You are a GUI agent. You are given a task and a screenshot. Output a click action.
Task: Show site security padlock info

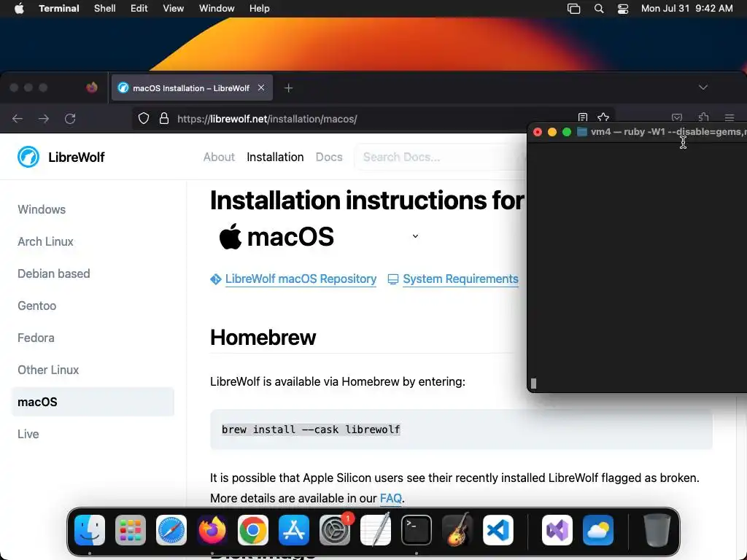coord(164,119)
